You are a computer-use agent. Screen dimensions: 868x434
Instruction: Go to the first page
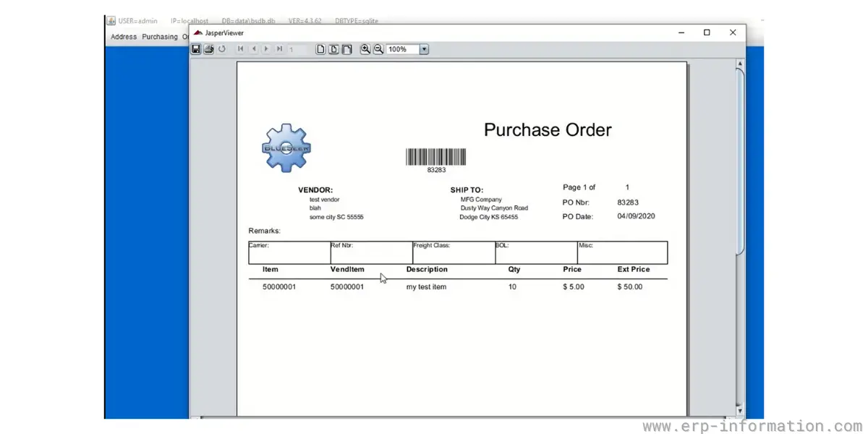241,49
